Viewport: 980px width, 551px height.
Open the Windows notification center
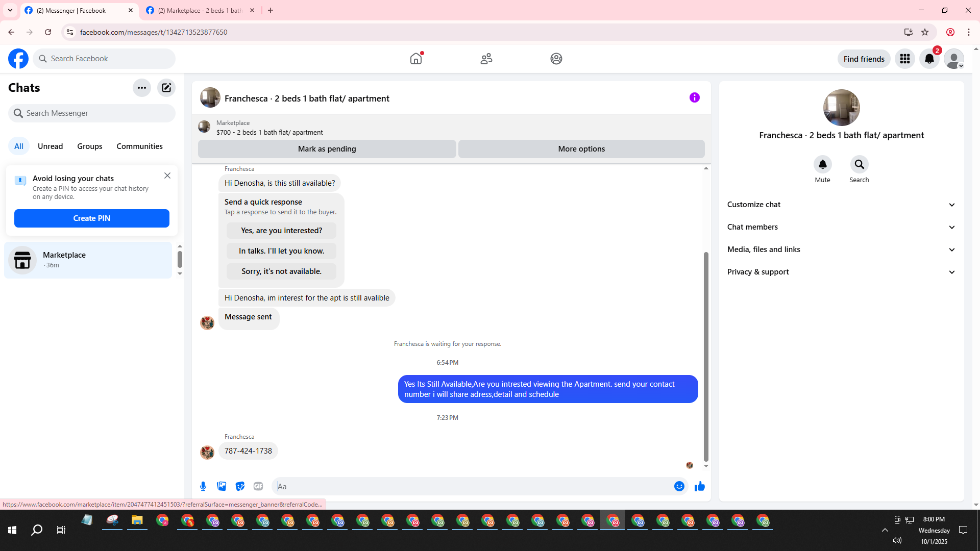pyautogui.click(x=963, y=530)
